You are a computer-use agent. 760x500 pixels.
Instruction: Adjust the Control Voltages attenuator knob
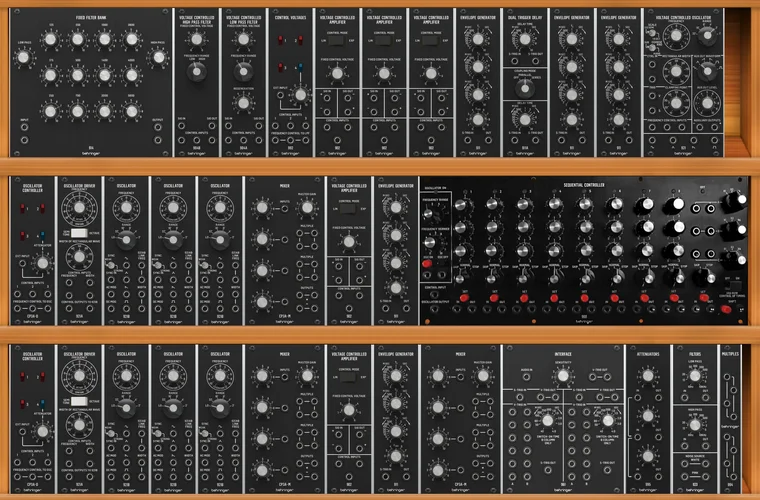[301, 95]
